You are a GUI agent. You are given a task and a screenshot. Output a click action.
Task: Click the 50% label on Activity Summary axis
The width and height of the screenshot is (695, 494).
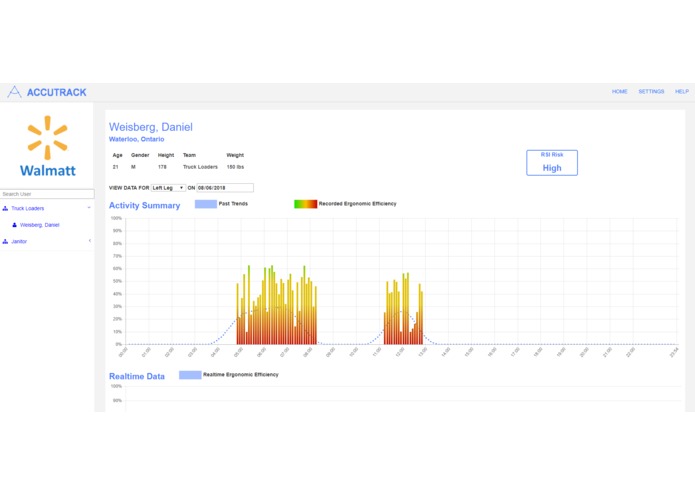(x=117, y=281)
